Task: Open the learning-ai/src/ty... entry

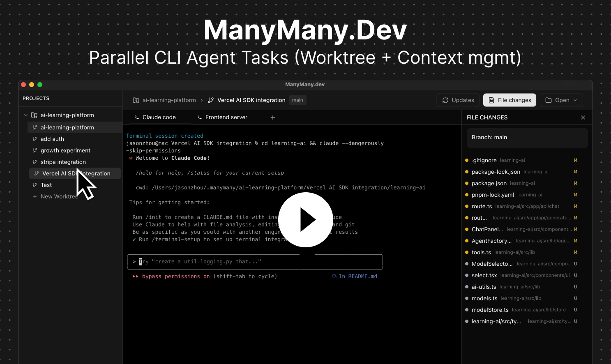Action: click(522, 321)
